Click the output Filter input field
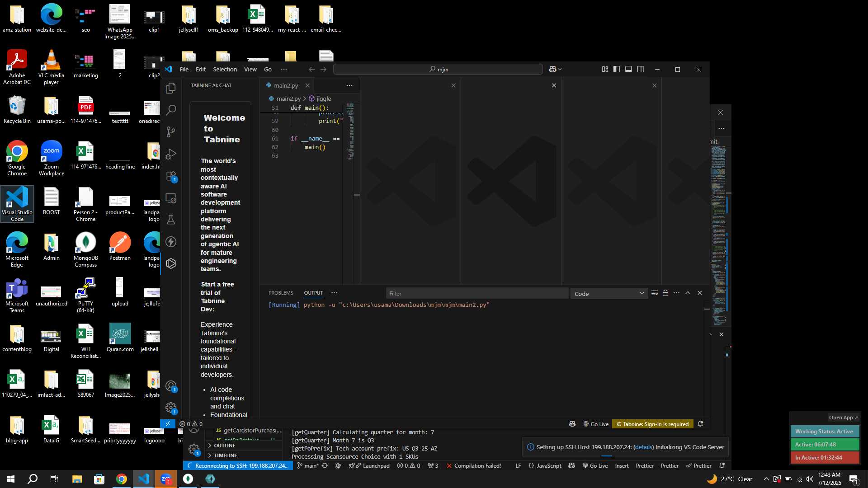The image size is (868, 488). pos(477,293)
